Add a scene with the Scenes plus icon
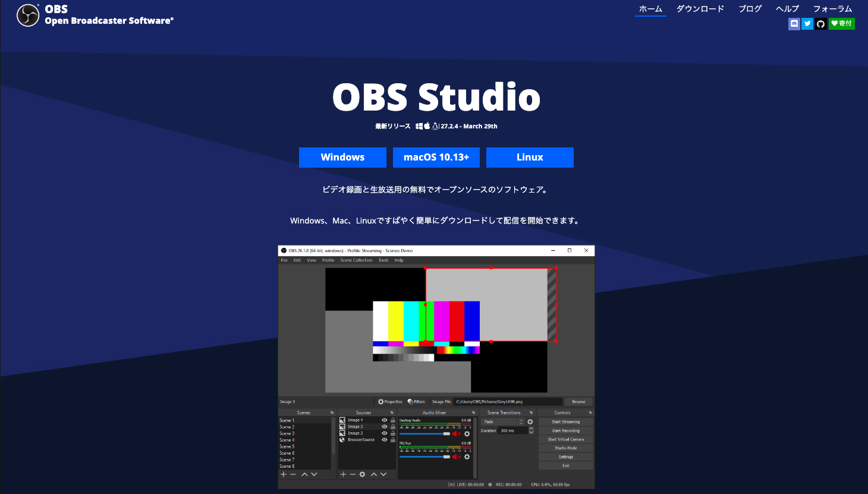868x494 pixels. [x=284, y=474]
